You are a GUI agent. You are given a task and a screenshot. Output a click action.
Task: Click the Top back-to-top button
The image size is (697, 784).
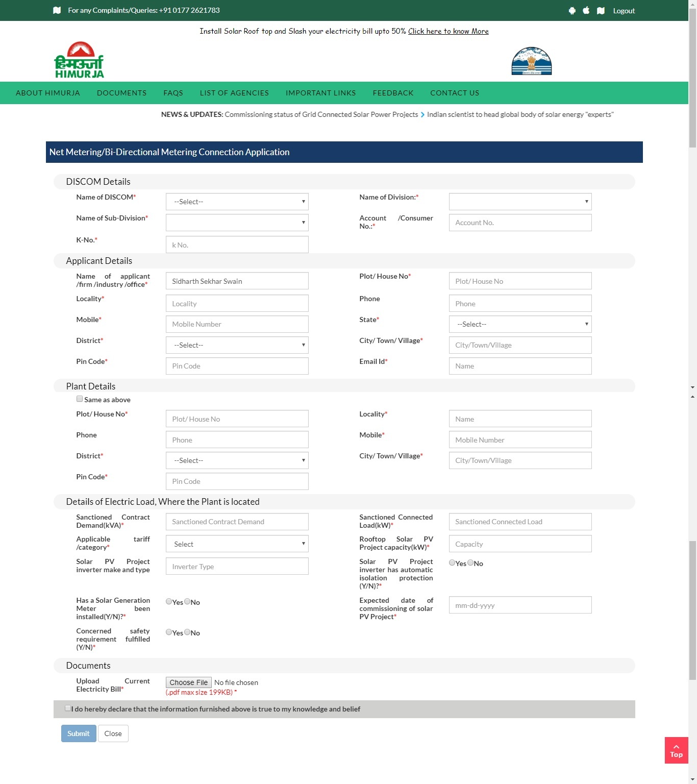coord(677,750)
